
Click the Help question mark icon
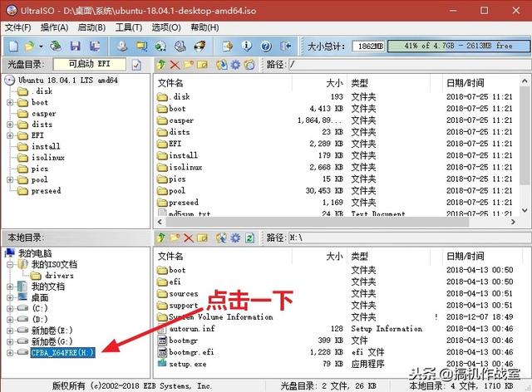tap(266, 46)
